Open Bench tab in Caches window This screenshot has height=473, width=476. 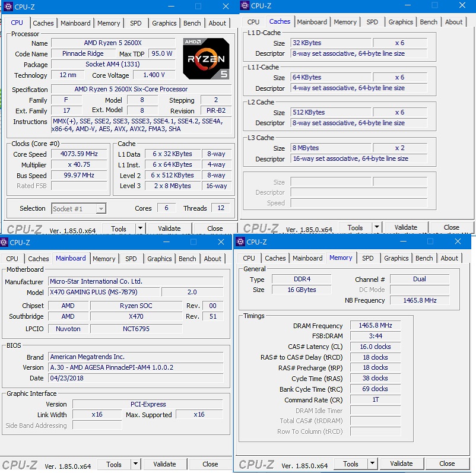pos(429,22)
